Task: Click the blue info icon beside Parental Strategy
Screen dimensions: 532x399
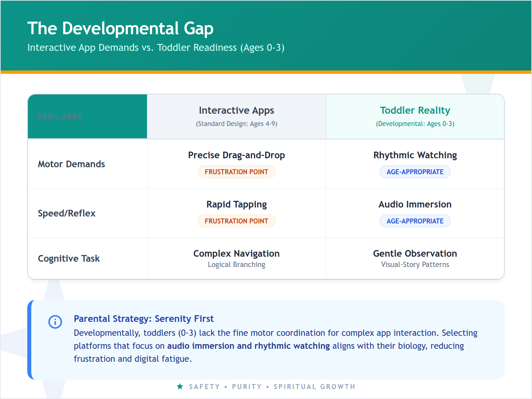Action: click(x=56, y=322)
